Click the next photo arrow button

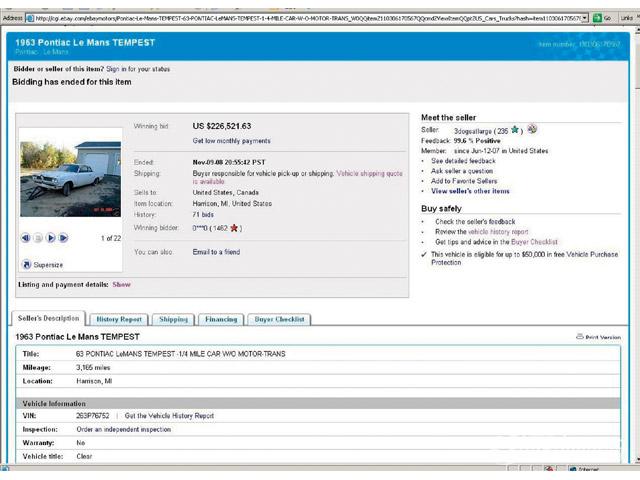click(63, 238)
